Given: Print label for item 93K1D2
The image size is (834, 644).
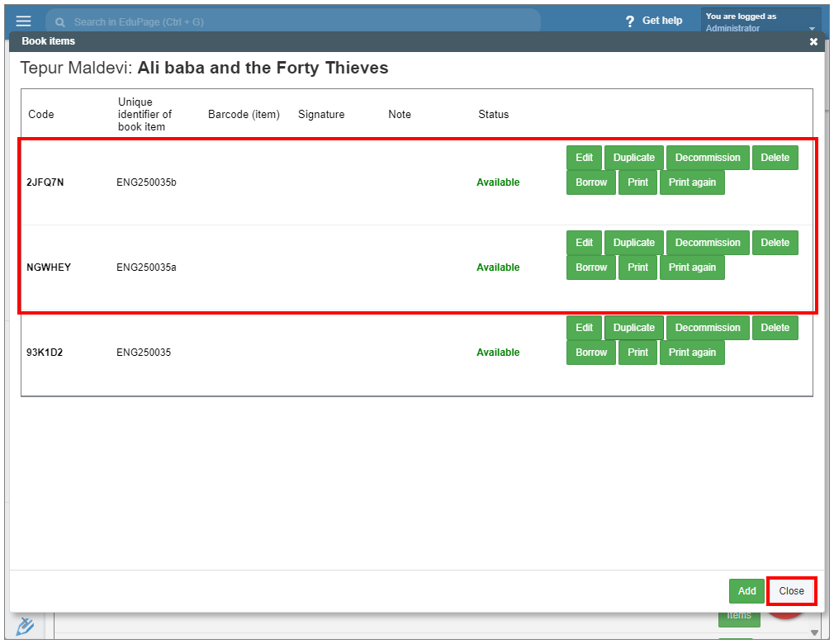Looking at the screenshot, I should [637, 353].
